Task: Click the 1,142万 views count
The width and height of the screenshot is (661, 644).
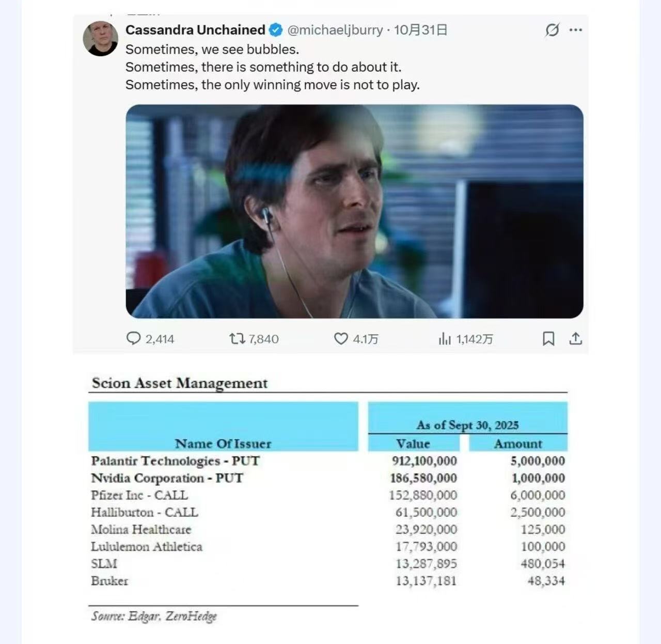Action: 474,339
